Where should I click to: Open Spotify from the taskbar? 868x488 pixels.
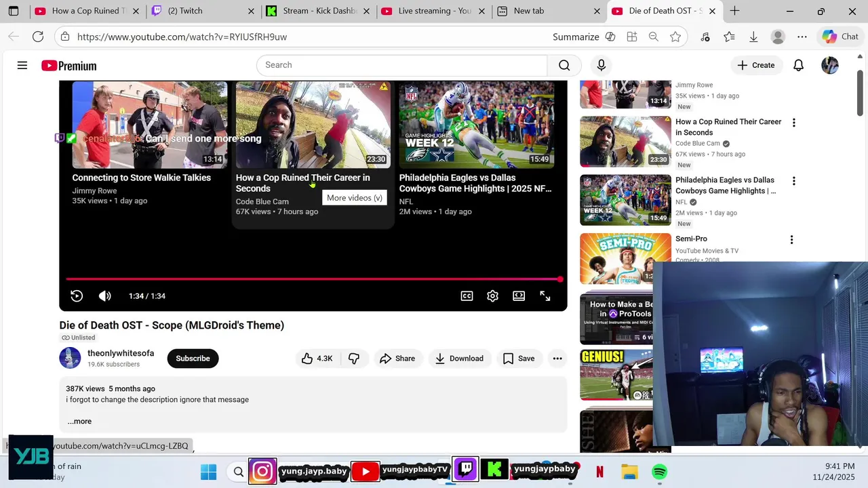(x=659, y=472)
